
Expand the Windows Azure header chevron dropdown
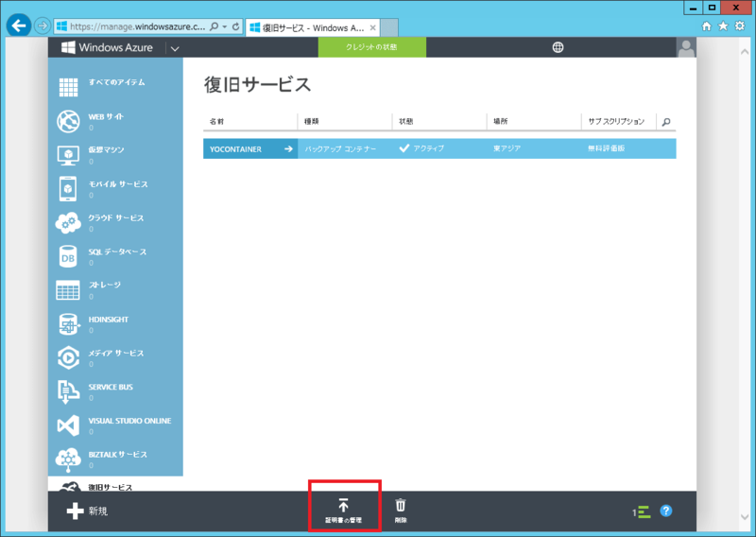coord(175,48)
